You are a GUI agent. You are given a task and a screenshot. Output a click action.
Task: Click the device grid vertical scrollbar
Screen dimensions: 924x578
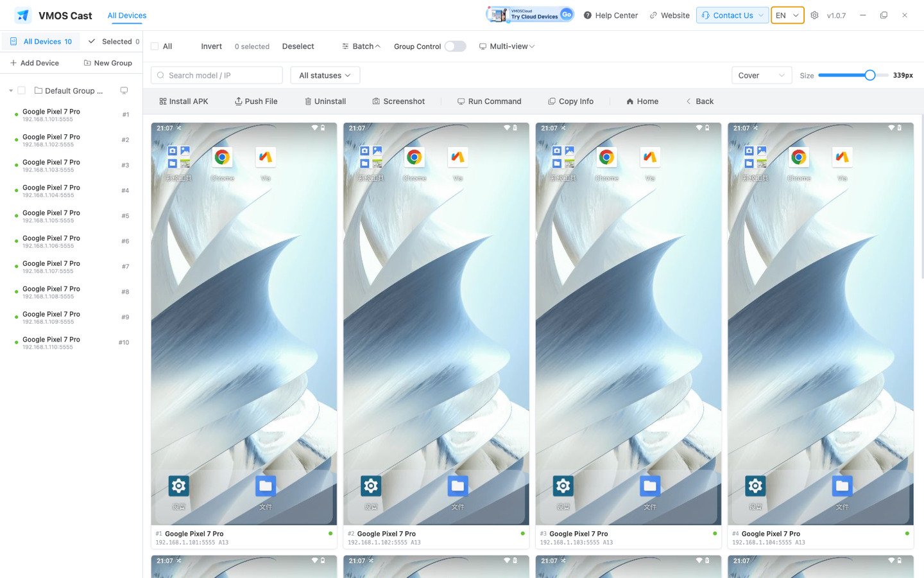tap(922, 196)
